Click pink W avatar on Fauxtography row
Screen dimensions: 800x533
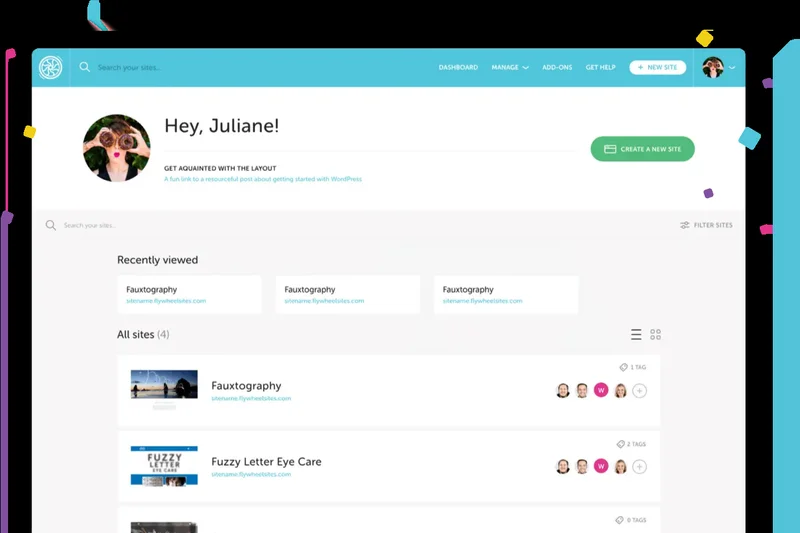(601, 390)
